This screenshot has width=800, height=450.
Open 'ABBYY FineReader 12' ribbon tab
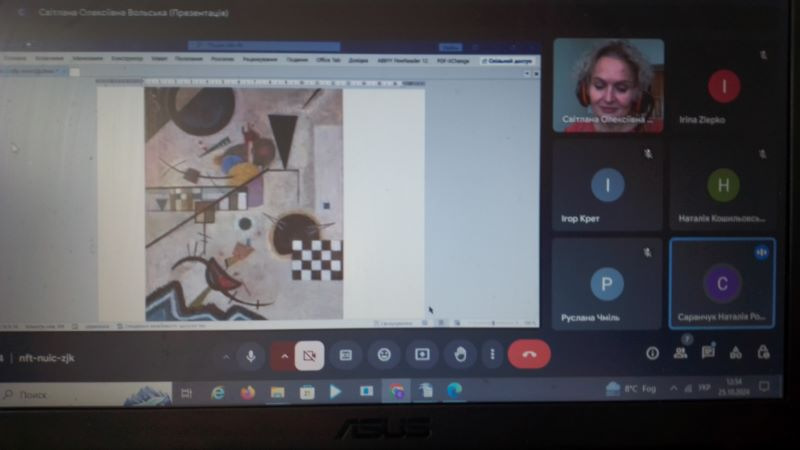point(403,61)
